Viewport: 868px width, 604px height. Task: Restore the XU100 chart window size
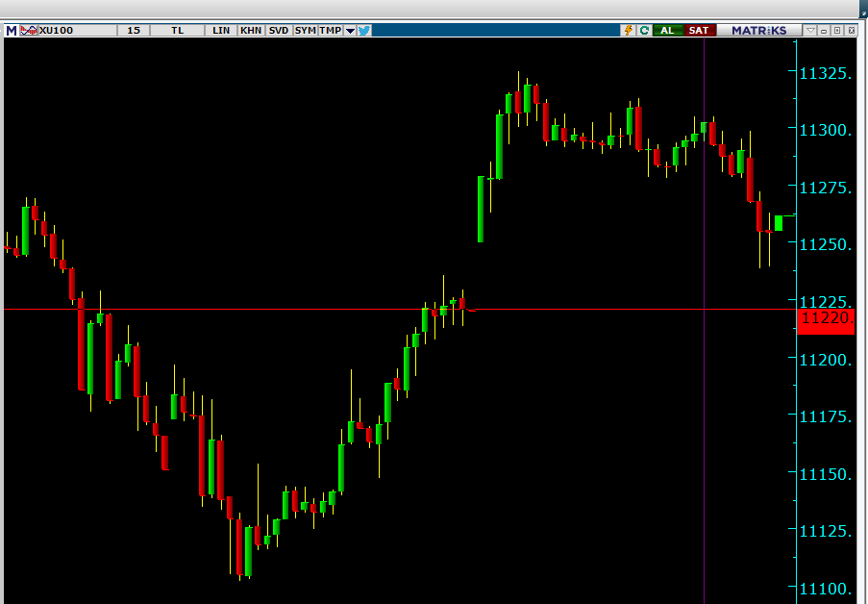[837, 31]
